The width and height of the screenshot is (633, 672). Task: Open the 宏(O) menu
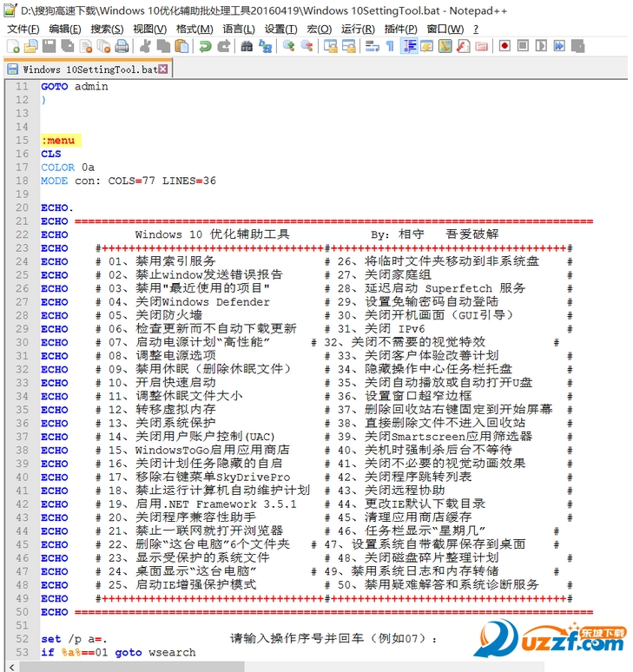[x=320, y=30]
